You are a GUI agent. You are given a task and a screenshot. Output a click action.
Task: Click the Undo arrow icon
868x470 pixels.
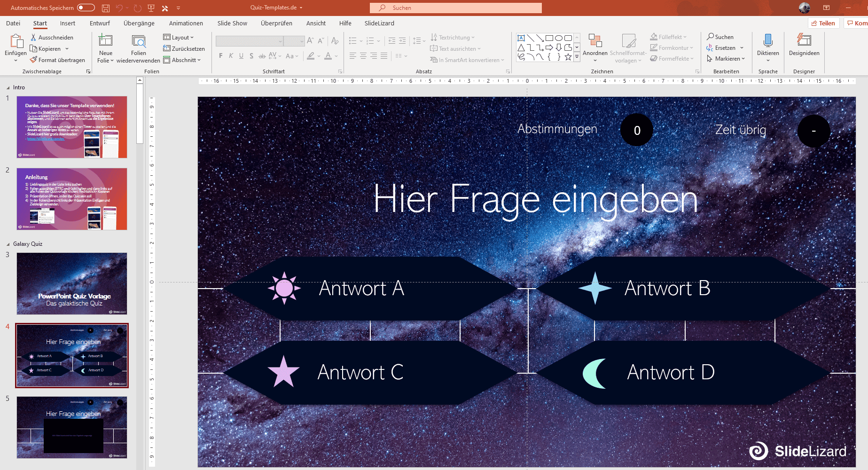tap(119, 8)
